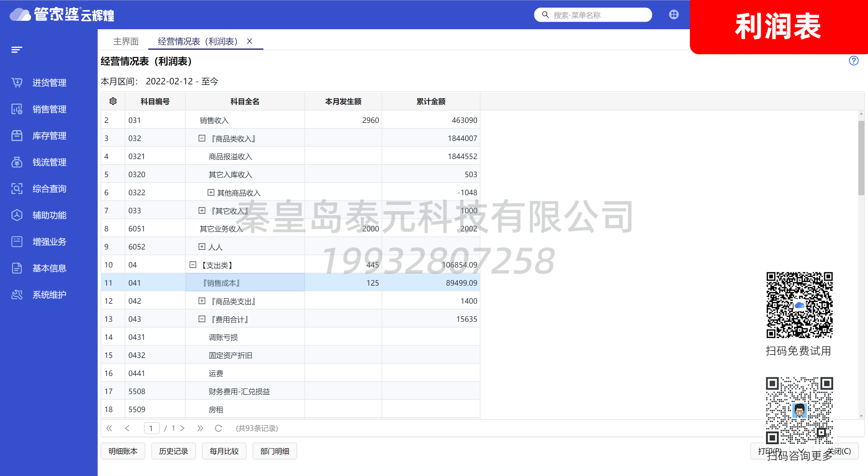Expand the 其他商品收入 row
This screenshot has width=868, height=476.
pyautogui.click(x=211, y=192)
